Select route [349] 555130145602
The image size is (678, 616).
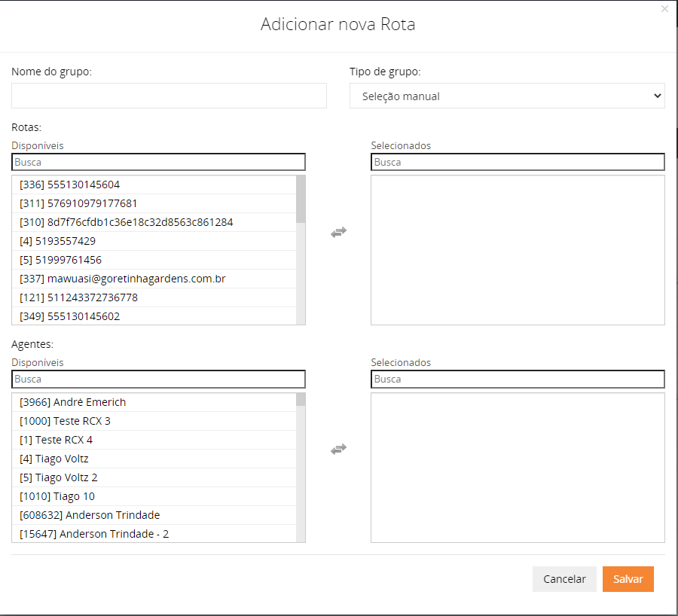tap(154, 316)
